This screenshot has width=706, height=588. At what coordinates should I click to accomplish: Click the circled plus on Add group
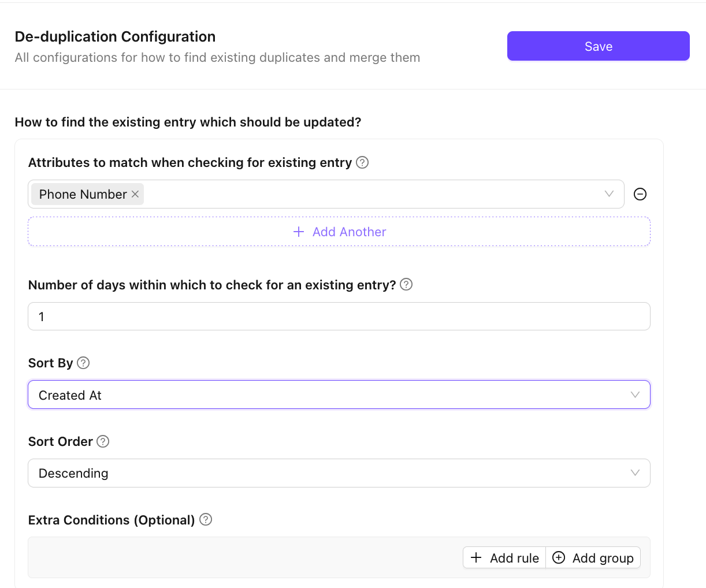[559, 557]
